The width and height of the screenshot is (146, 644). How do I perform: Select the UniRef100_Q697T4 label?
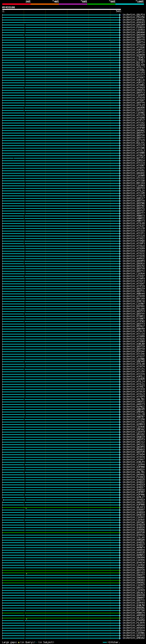133,42
